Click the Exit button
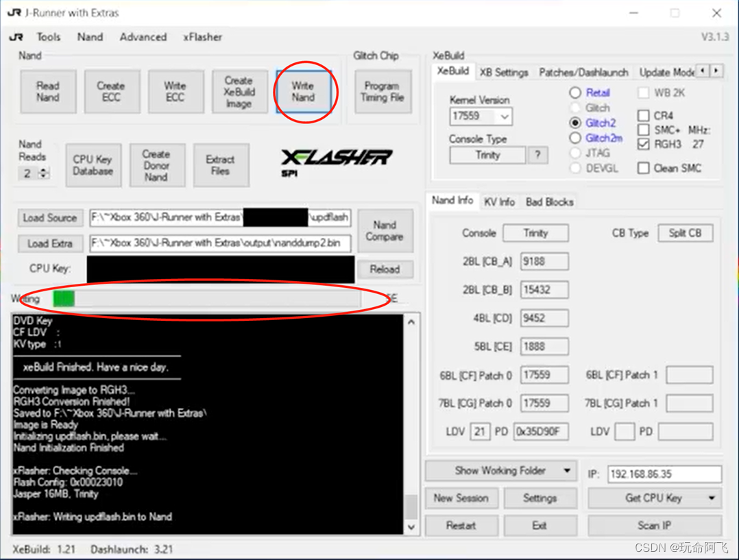Screen dimensions: 739x560 [x=540, y=525]
